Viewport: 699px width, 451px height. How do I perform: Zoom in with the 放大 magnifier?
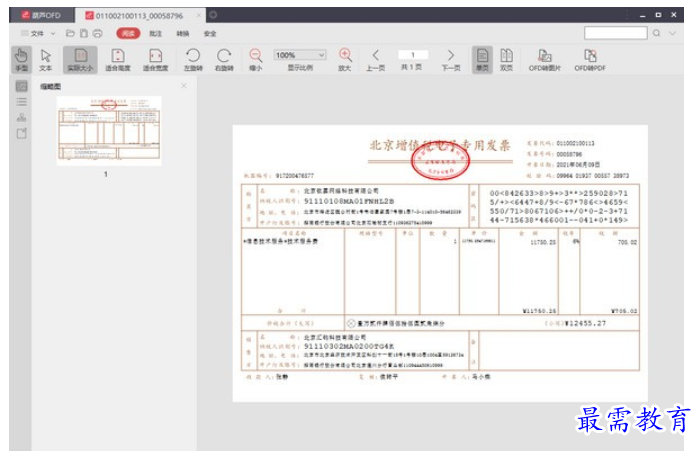coord(345,60)
